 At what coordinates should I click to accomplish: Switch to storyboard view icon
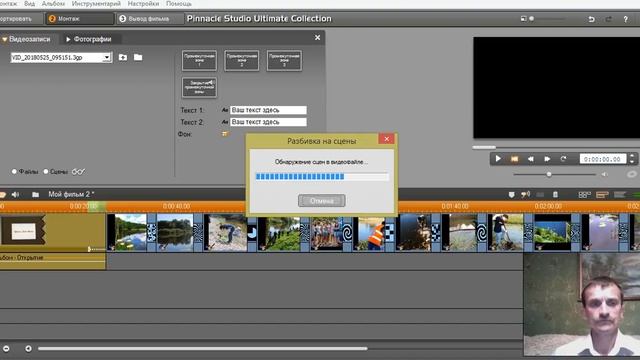coord(584,195)
